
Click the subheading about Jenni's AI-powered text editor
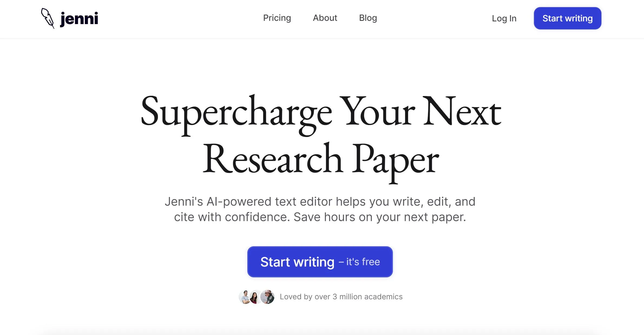click(320, 209)
